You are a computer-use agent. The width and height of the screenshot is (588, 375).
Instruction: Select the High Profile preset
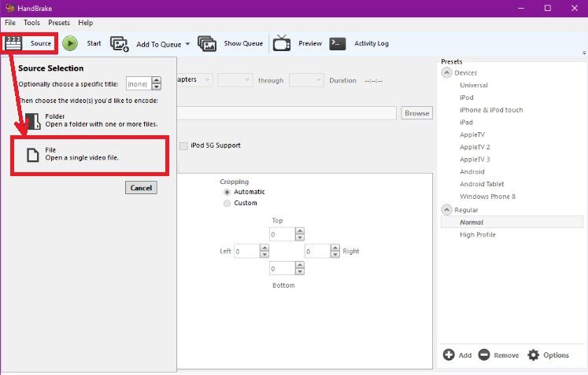point(478,234)
